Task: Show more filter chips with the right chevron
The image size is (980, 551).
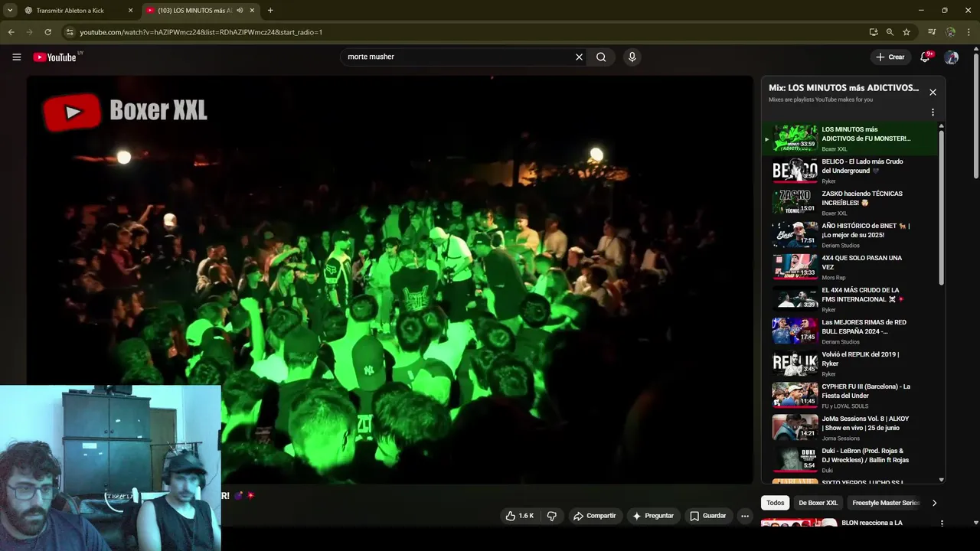Action: click(934, 503)
